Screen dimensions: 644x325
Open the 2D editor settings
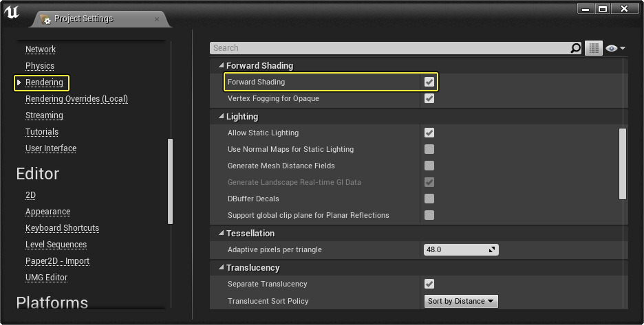pos(30,195)
